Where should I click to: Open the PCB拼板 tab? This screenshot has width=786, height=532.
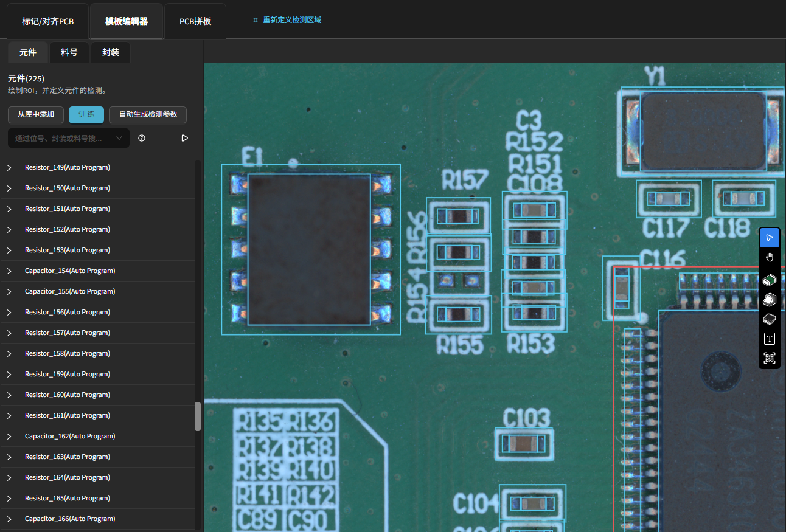pos(195,21)
